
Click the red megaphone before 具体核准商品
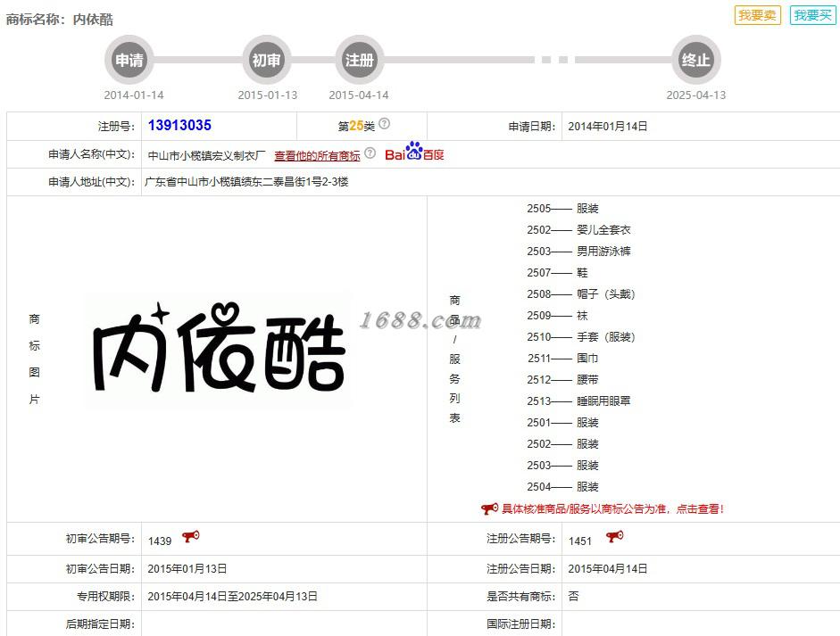tap(490, 508)
